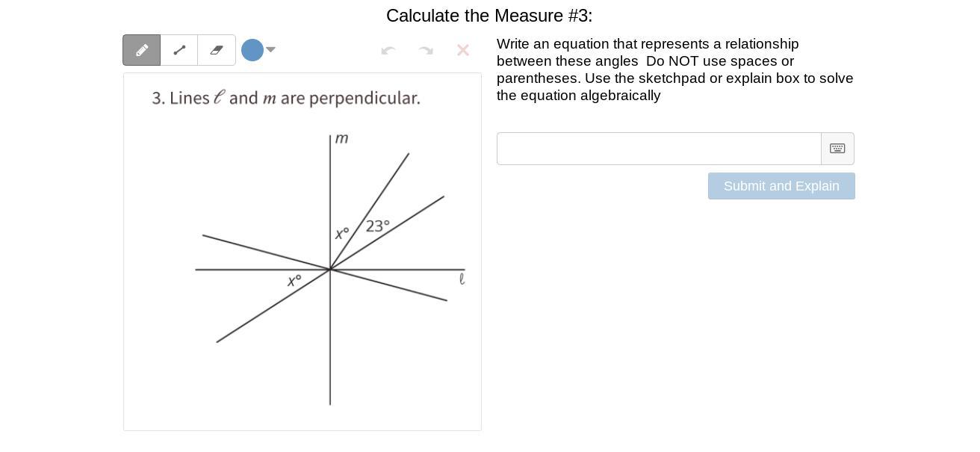Click the 'Write an equation' instruction paragraph
Viewport: 980px width, 452px height.
point(675,69)
